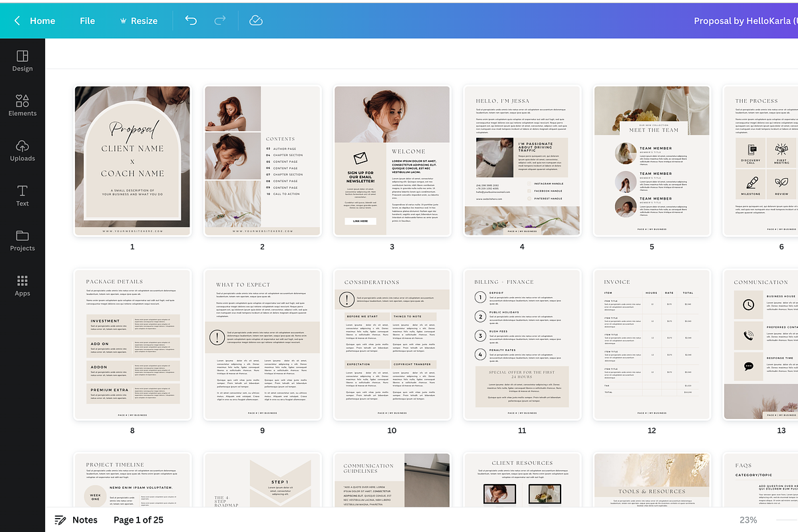Image resolution: width=798 pixels, height=532 pixels.
Task: Click the Resize button
Action: coord(138,21)
